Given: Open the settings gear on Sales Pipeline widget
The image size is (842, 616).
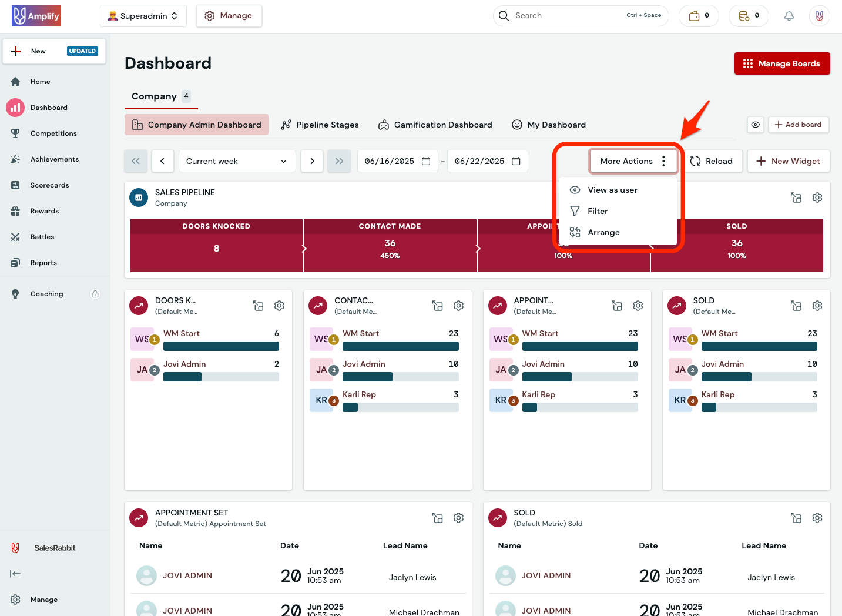Looking at the screenshot, I should coord(817,197).
